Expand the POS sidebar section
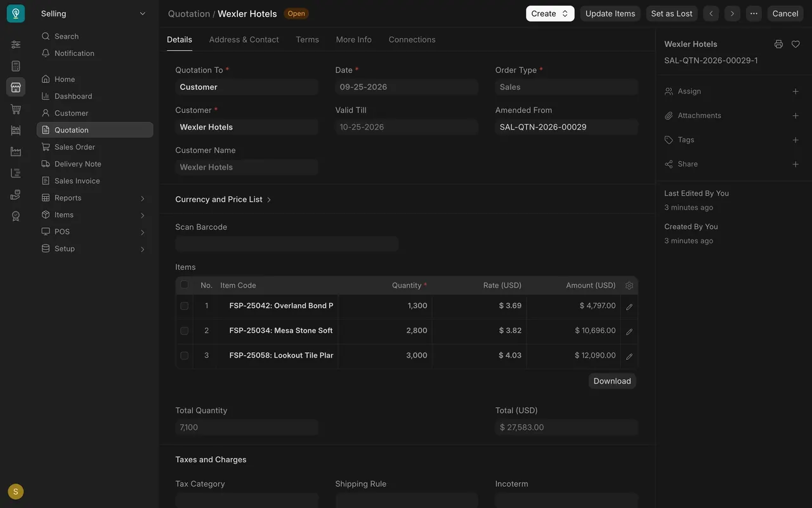Viewport: 812px width, 508px height. (95, 232)
